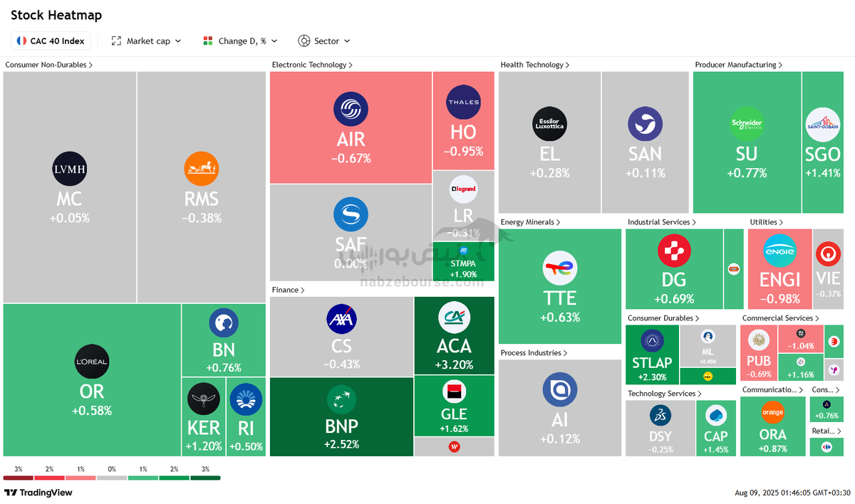Select the Airbus AIR logo icon
This screenshot has width=855, height=504.
[351, 110]
